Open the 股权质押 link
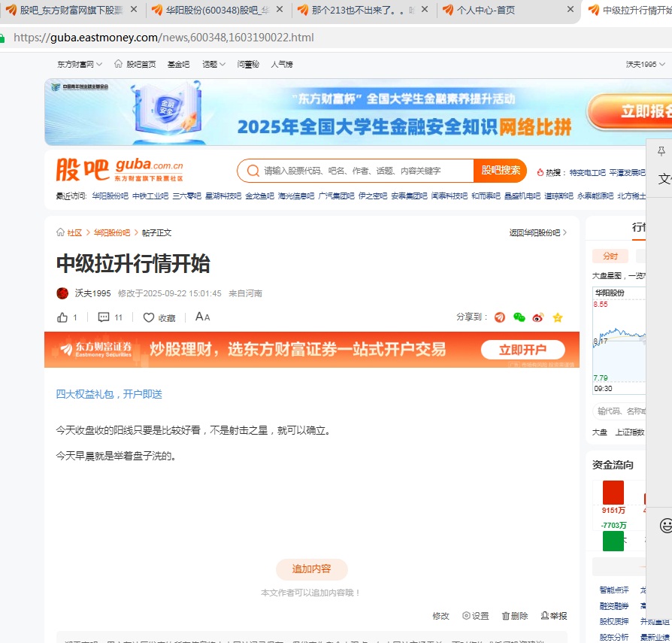Viewport: 672px width, 643px height. tap(614, 621)
